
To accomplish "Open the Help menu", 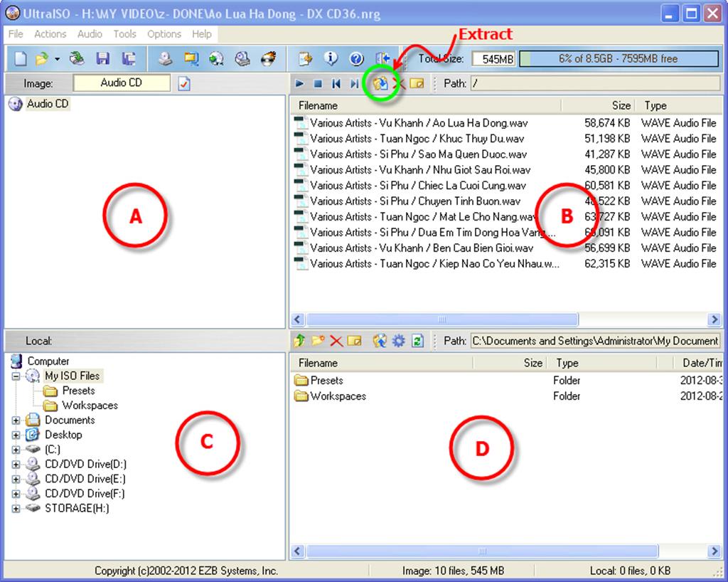I will 201,34.
